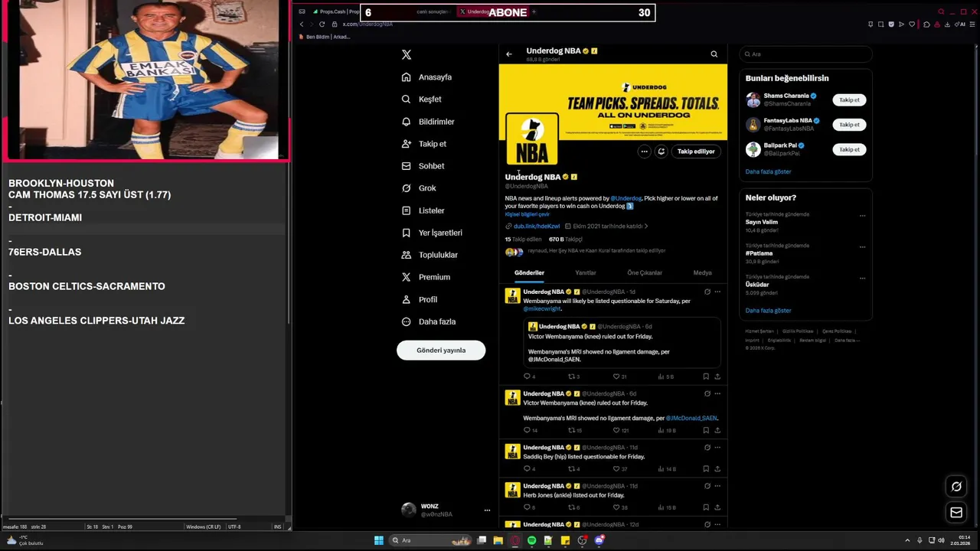Like the Saddiq Bey questionable post
Image resolution: width=980 pixels, height=551 pixels.
coord(616,469)
